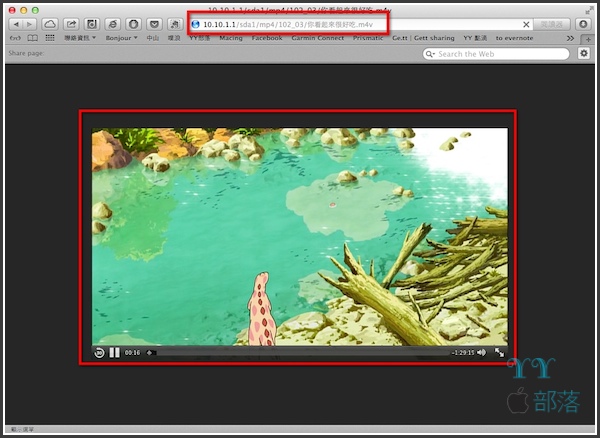Open Top Sites grid icon
This screenshot has width=600, height=438.
[50, 38]
